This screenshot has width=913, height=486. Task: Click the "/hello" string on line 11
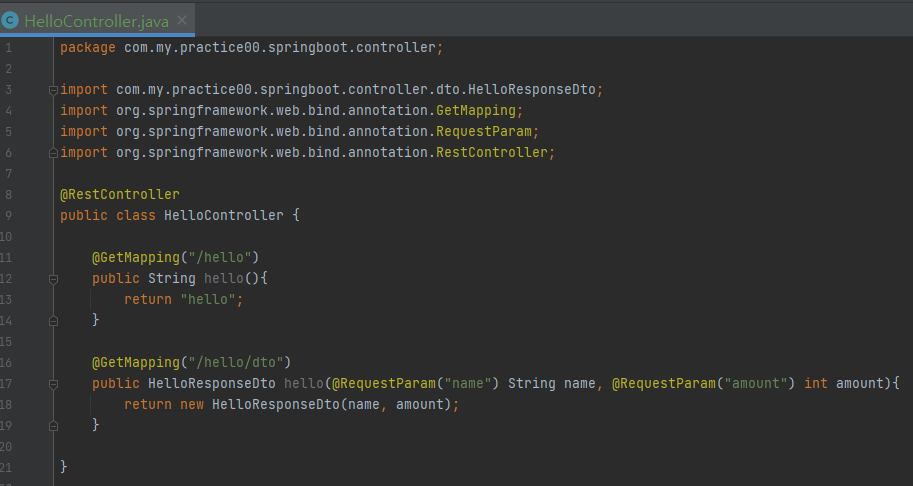(220, 257)
